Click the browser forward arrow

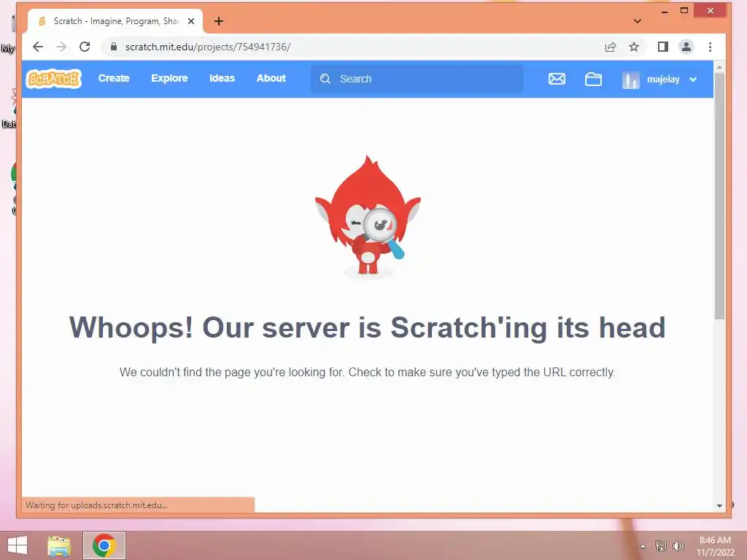click(61, 47)
